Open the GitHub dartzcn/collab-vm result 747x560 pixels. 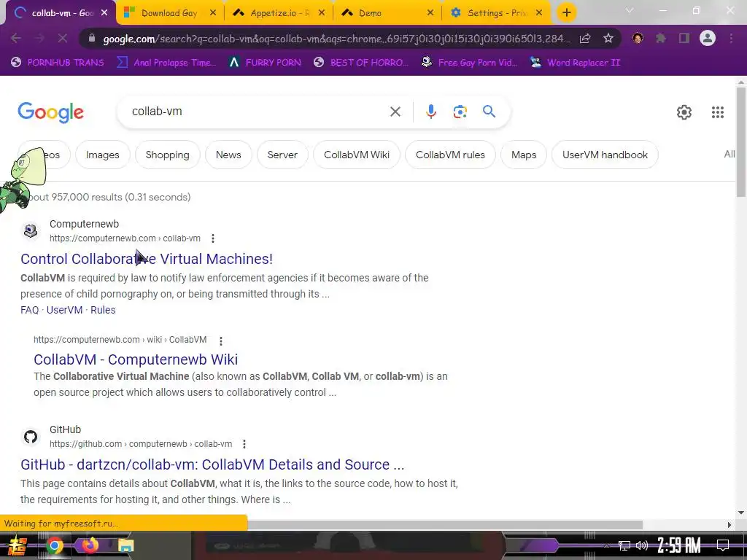coord(212,464)
